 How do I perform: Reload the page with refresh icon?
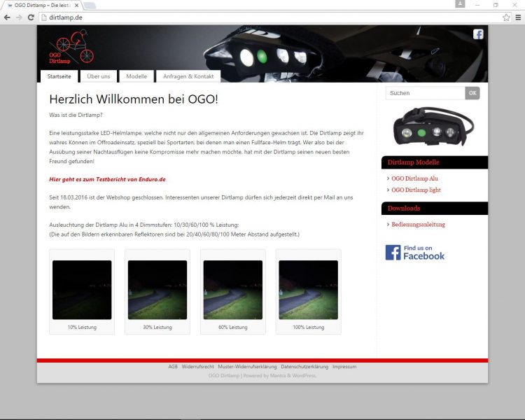click(31, 17)
